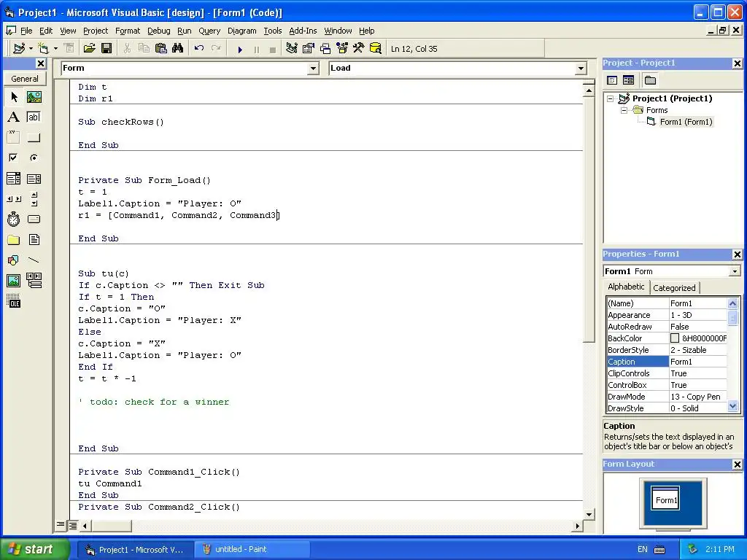Click the Form Layout Window toolbar icon
The image size is (747, 560).
click(325, 49)
